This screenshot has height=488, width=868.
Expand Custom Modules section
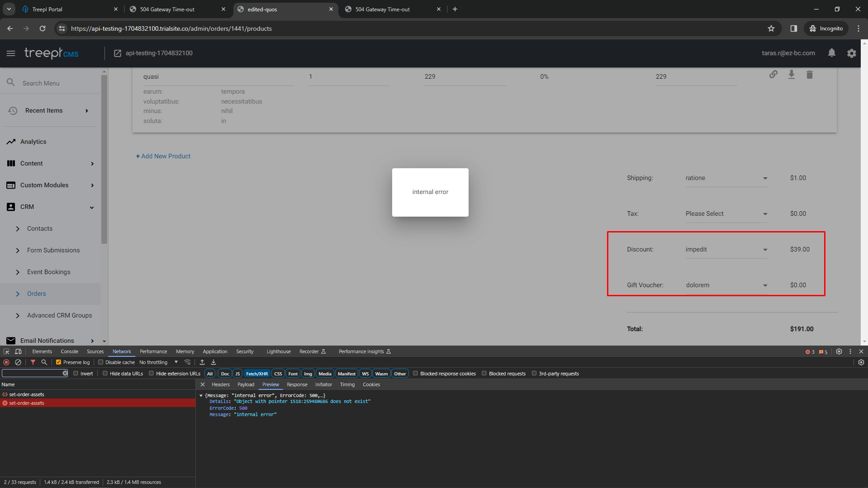[x=92, y=185]
